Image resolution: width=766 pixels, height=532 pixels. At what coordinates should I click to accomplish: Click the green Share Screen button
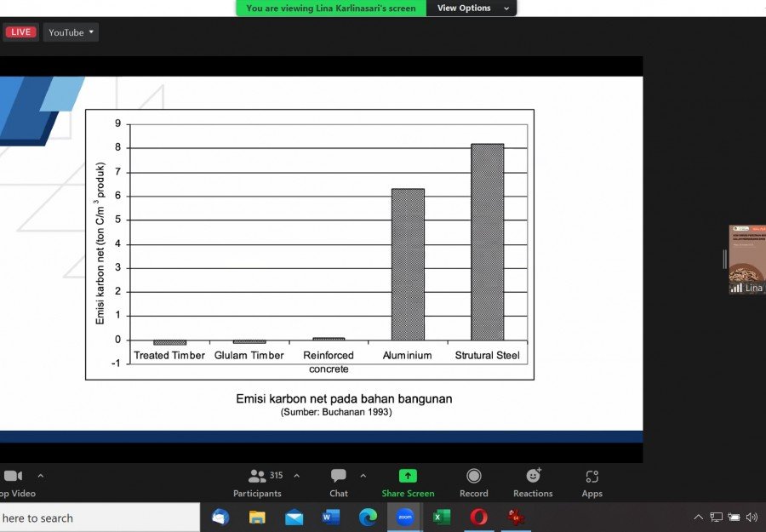[408, 483]
